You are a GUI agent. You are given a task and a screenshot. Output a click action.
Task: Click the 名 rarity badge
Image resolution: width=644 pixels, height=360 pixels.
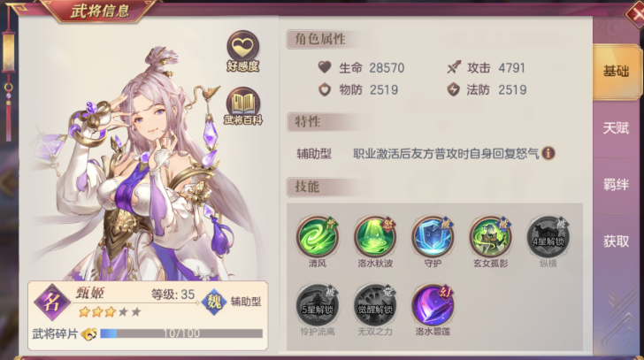(51, 303)
